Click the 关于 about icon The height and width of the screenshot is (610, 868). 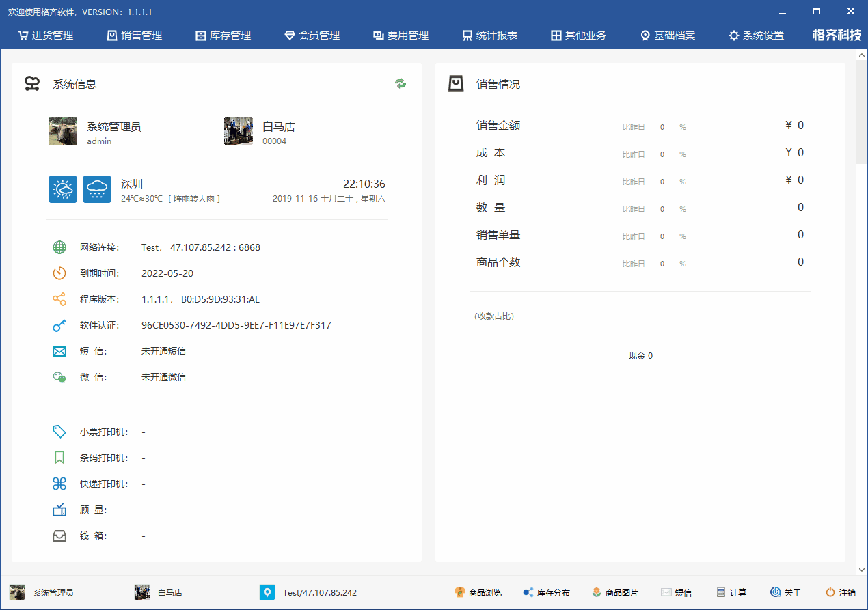point(776,592)
